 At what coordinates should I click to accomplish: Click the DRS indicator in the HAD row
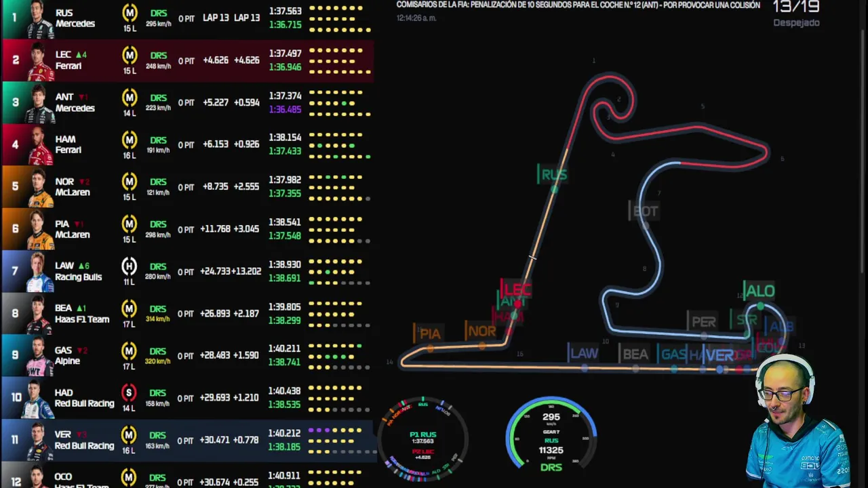pos(158,393)
